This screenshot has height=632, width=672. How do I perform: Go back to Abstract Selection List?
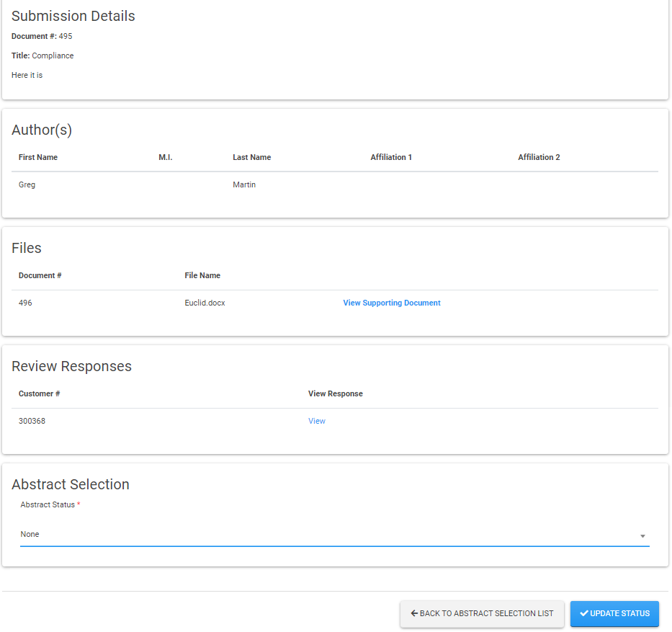coord(482,613)
